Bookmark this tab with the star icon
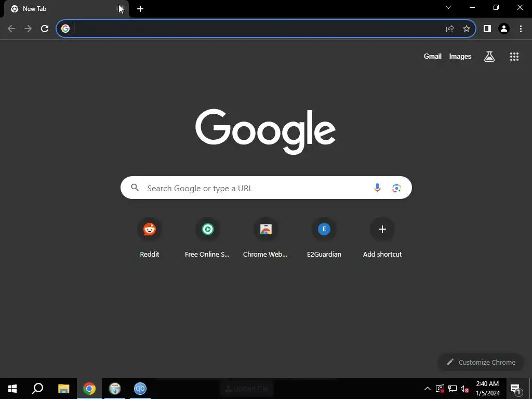Image resolution: width=532 pixels, height=399 pixels. click(467, 29)
